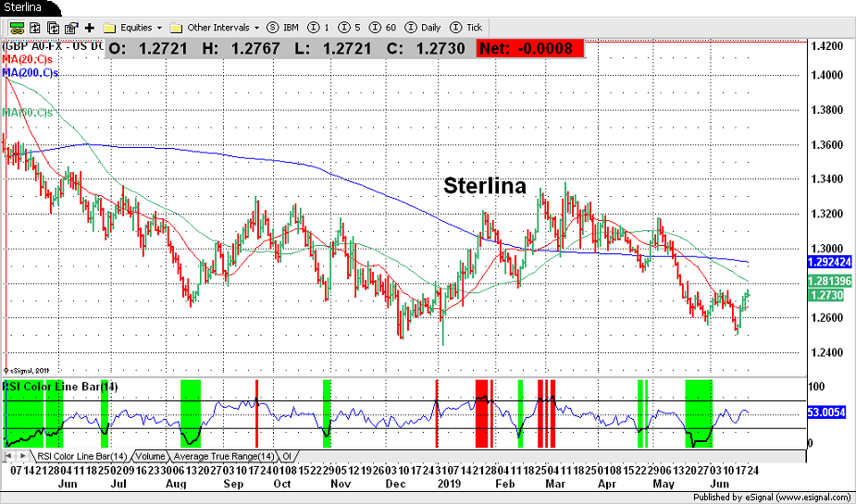Screen dimensions: 856x504
Task: Click the Other Intervals folder icon
Action: (176, 28)
